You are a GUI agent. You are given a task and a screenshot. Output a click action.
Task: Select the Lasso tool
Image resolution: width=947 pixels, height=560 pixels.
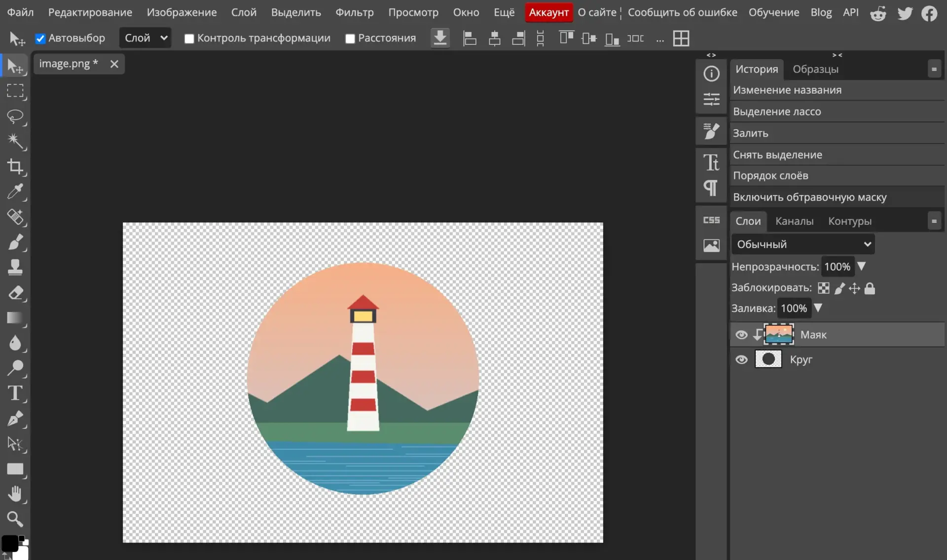pos(15,116)
